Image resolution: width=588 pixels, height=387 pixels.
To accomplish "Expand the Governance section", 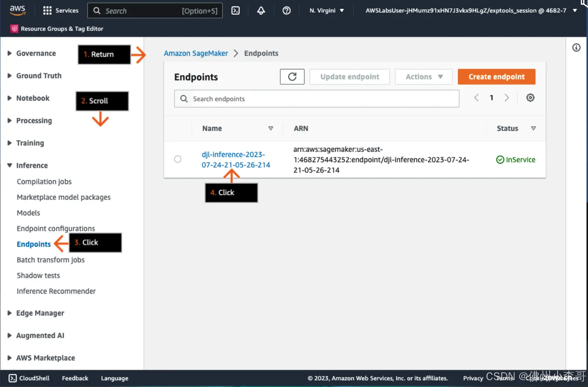I will 10,53.
